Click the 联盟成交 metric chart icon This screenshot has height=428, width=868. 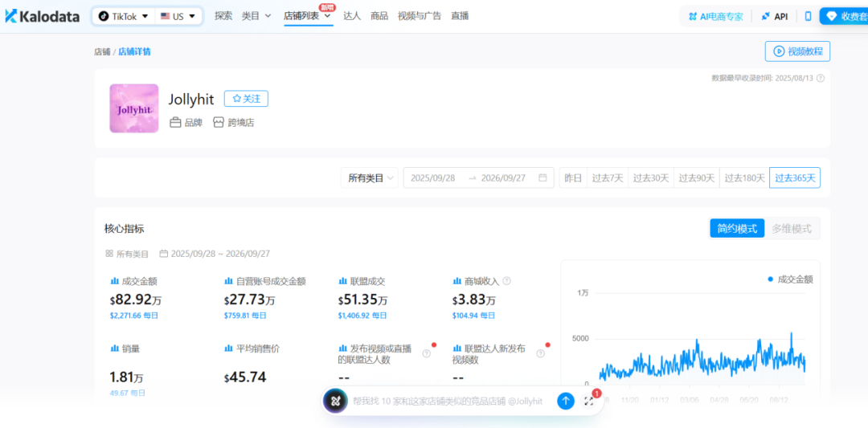(342, 282)
